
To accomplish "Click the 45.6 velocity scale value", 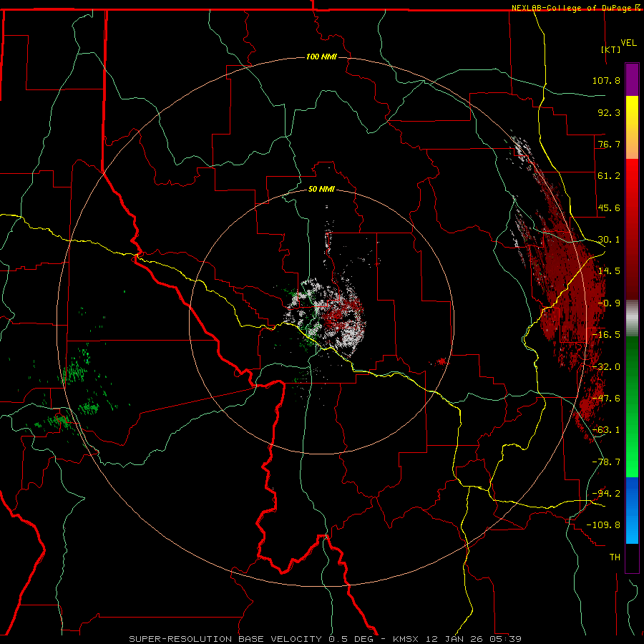I will 609,208.
